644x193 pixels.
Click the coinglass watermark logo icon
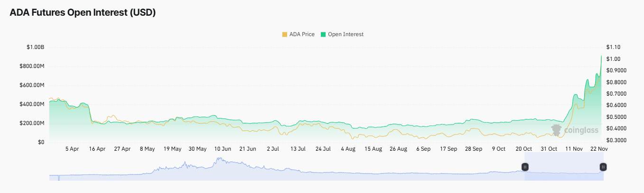pos(556,130)
